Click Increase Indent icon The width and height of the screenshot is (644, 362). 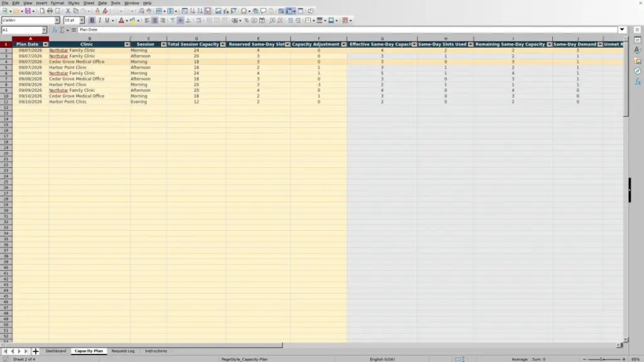click(291, 20)
